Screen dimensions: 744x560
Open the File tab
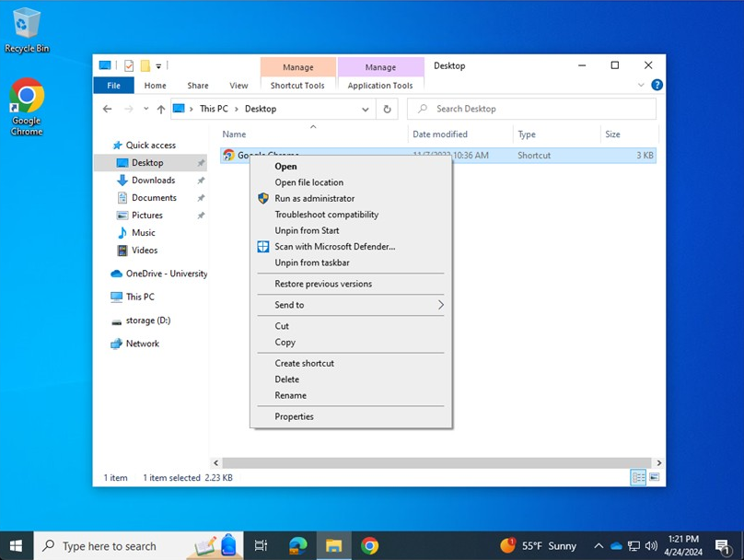pos(114,86)
